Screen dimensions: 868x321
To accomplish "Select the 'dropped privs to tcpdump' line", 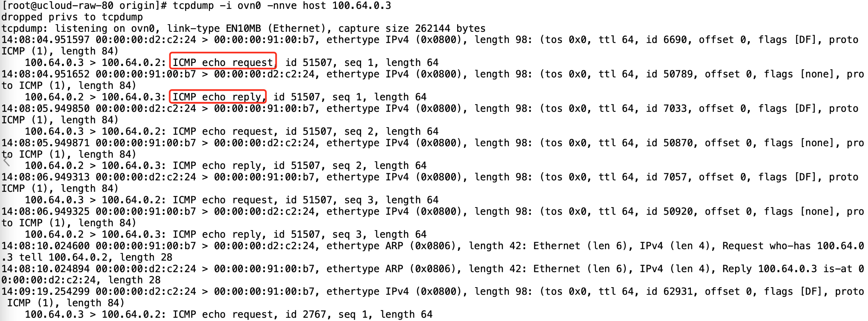I will coord(72,17).
